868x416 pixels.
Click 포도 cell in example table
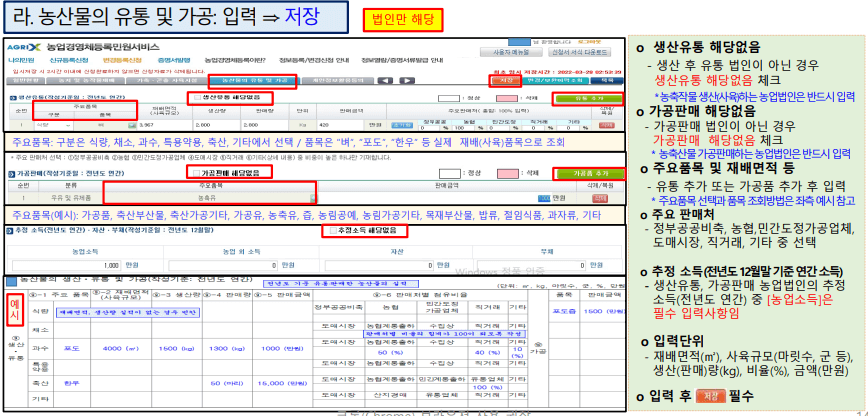[72, 348]
